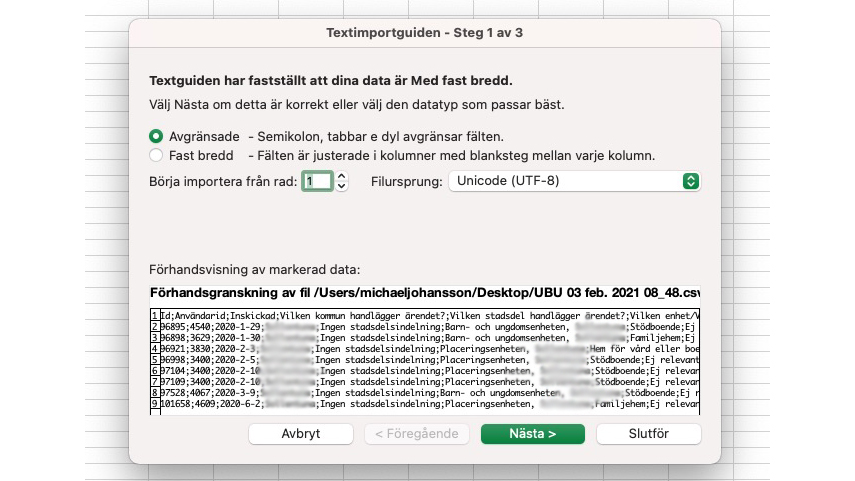The width and height of the screenshot is (855, 481).
Task: Click the 'Börja importera från rad' number field
Action: tap(317, 181)
